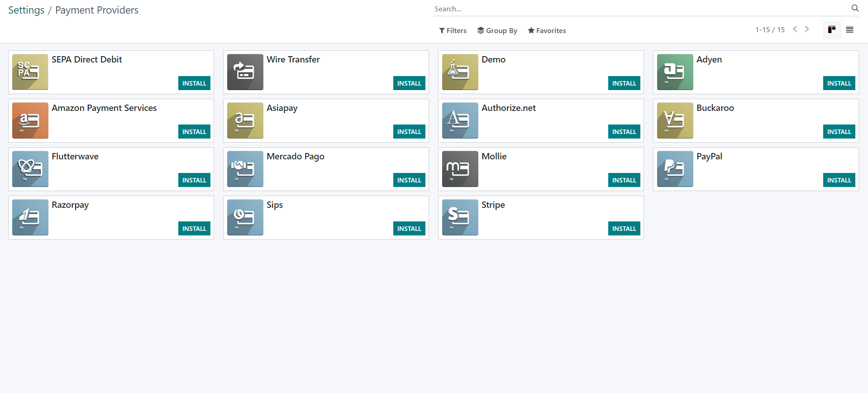Select the Wire Transfer icon
868x393 pixels.
pos(245,72)
